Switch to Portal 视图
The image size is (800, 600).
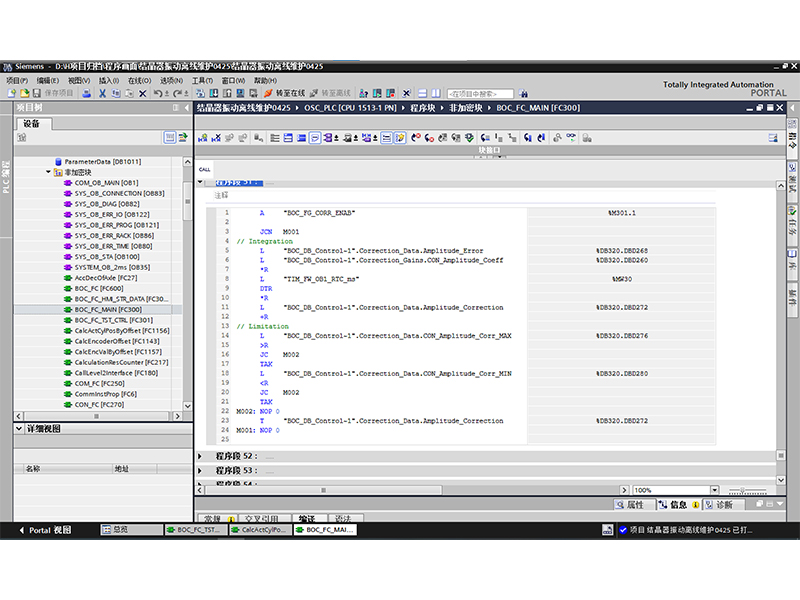coord(45,530)
